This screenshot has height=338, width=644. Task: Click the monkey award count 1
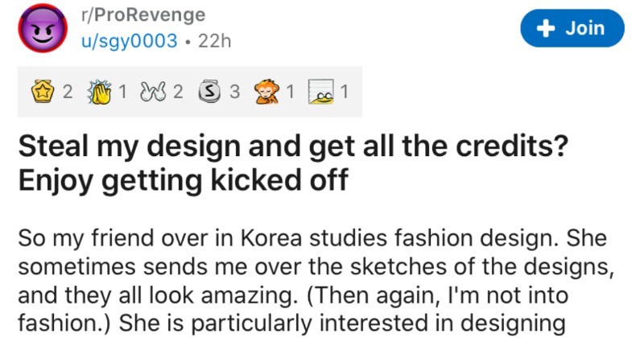coord(290,92)
